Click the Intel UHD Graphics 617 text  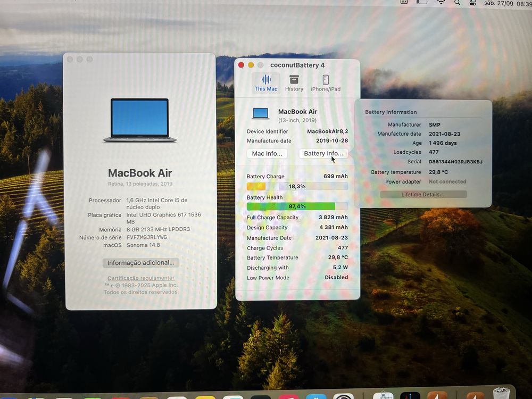pyautogui.click(x=163, y=218)
